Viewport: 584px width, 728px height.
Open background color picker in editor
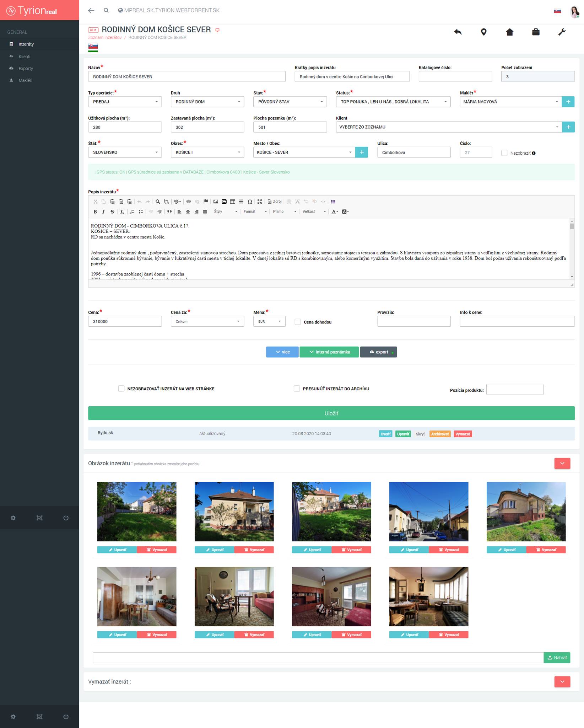coord(345,212)
